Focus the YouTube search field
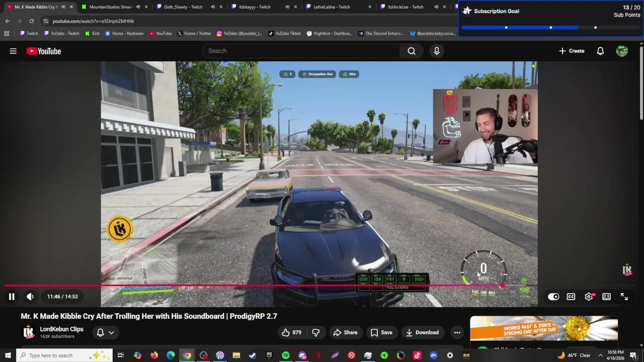This screenshot has height=362, width=644. click(302, 51)
